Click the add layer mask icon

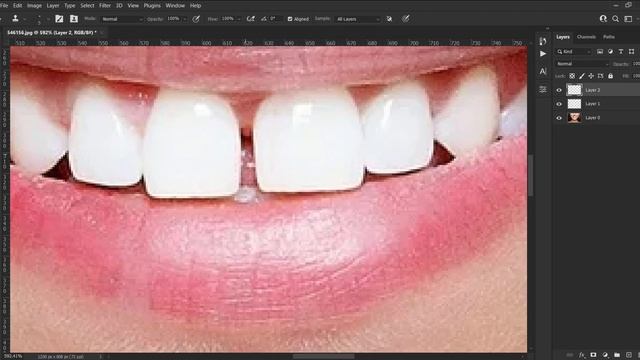click(593, 355)
